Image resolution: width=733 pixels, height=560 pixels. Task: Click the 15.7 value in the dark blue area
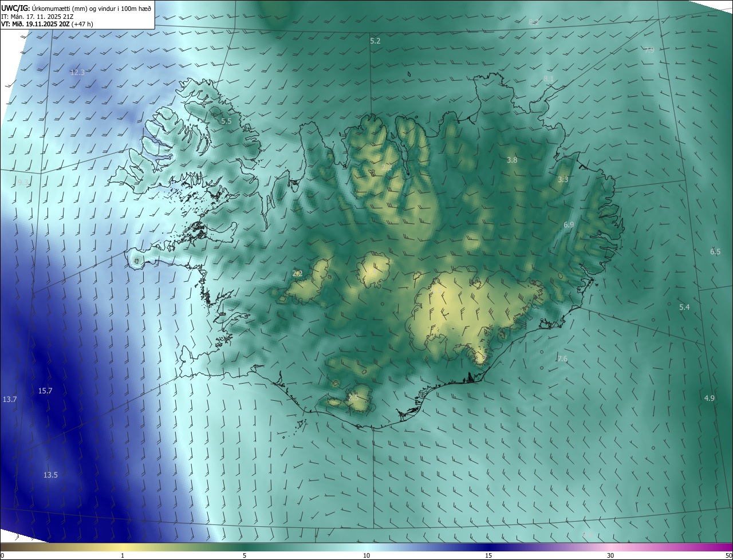pyautogui.click(x=45, y=391)
